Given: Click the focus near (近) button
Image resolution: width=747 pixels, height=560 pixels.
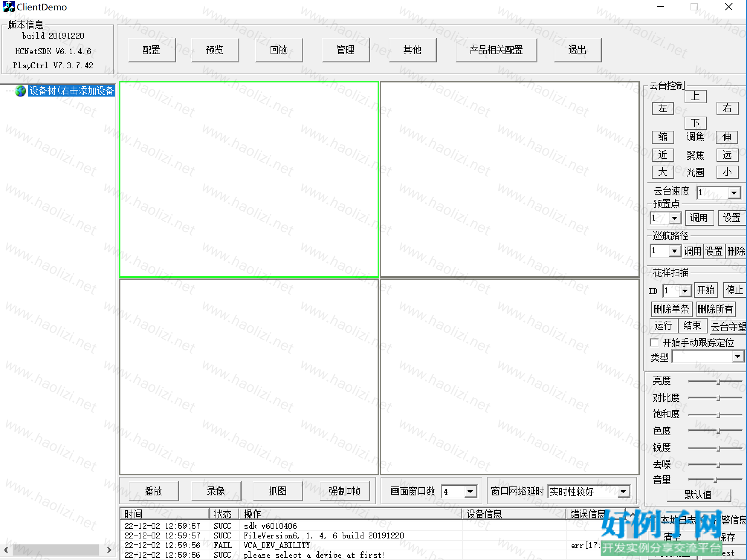Looking at the screenshot, I should pos(663,155).
